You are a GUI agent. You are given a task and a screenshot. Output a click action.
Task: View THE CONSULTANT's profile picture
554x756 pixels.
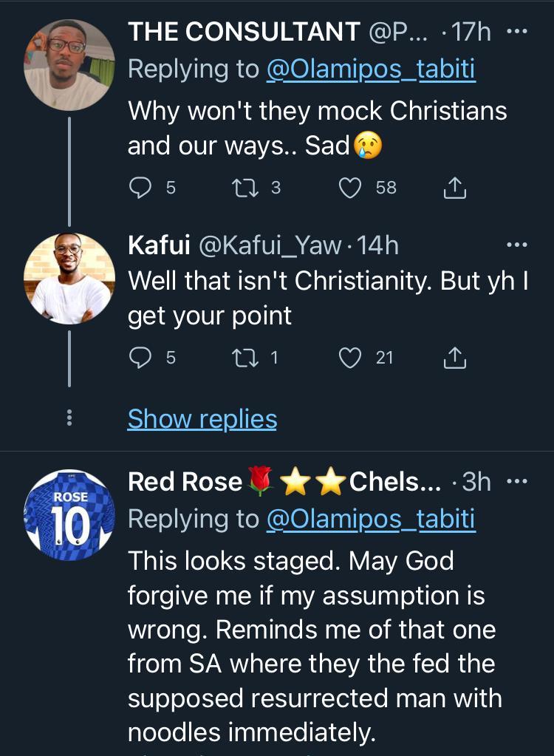[x=69, y=64]
